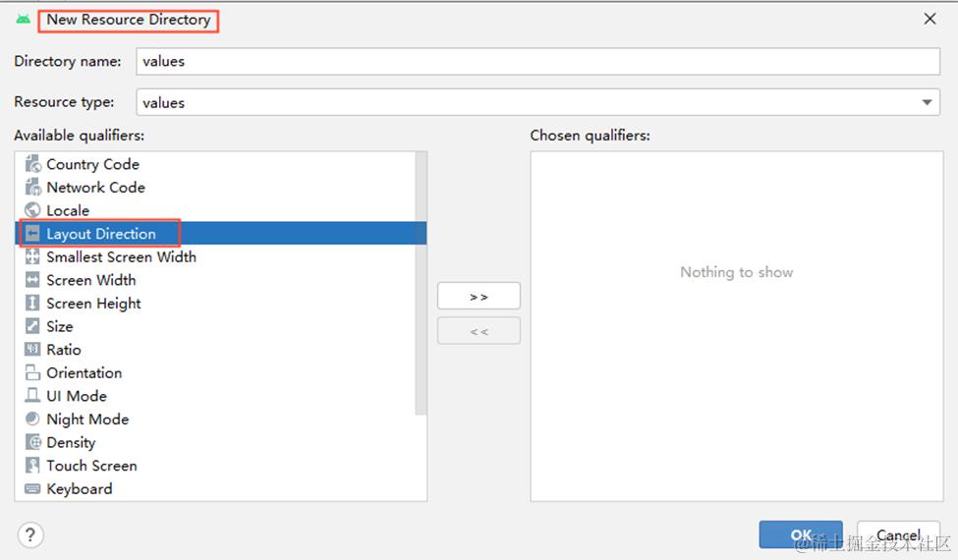
Task: Select Ratio qualifier text
Action: click(x=64, y=350)
